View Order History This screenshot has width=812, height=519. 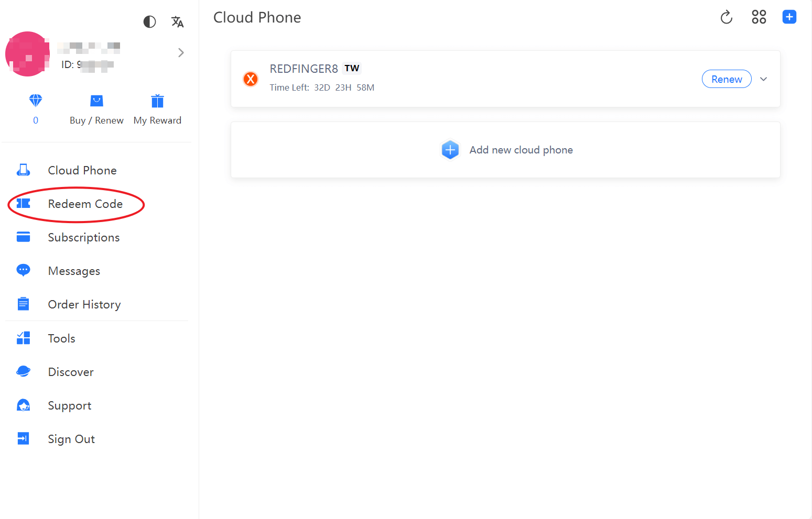84,304
